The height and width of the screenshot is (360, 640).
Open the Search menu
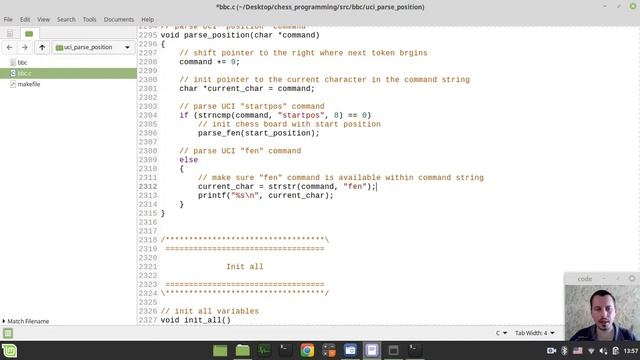[66, 19]
